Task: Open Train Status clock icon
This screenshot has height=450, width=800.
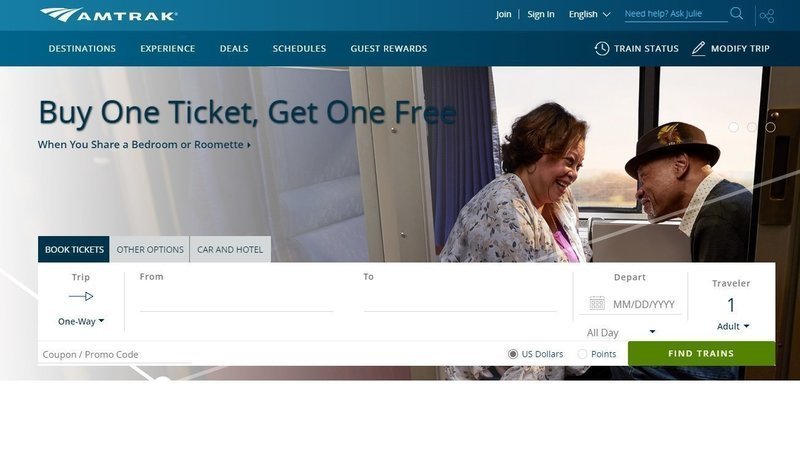Action: [x=602, y=48]
